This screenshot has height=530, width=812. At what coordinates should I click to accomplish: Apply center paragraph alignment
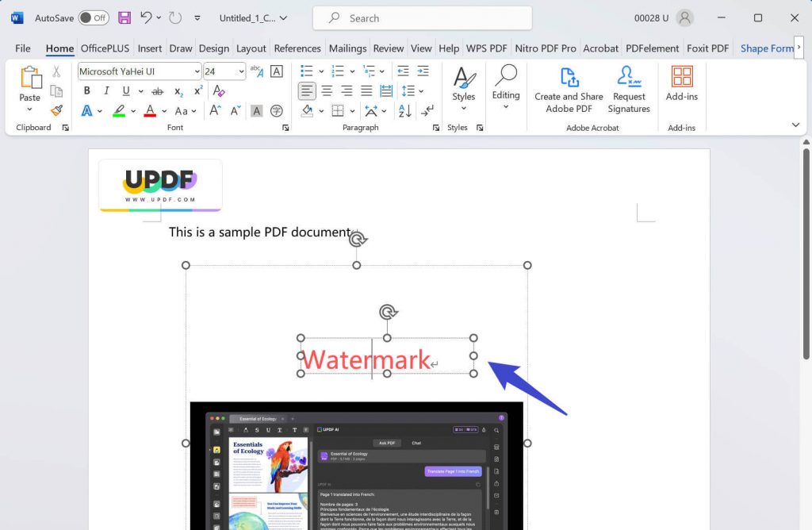tap(327, 90)
